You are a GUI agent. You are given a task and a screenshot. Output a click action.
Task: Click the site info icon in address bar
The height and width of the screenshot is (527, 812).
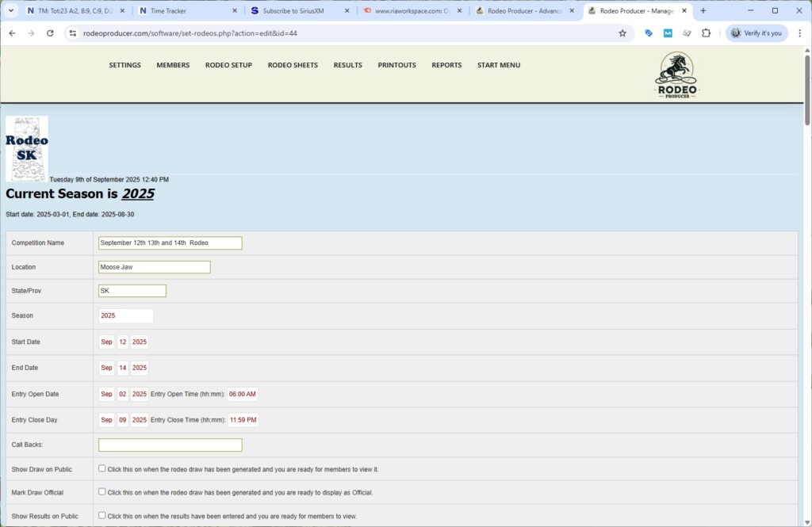(x=72, y=33)
